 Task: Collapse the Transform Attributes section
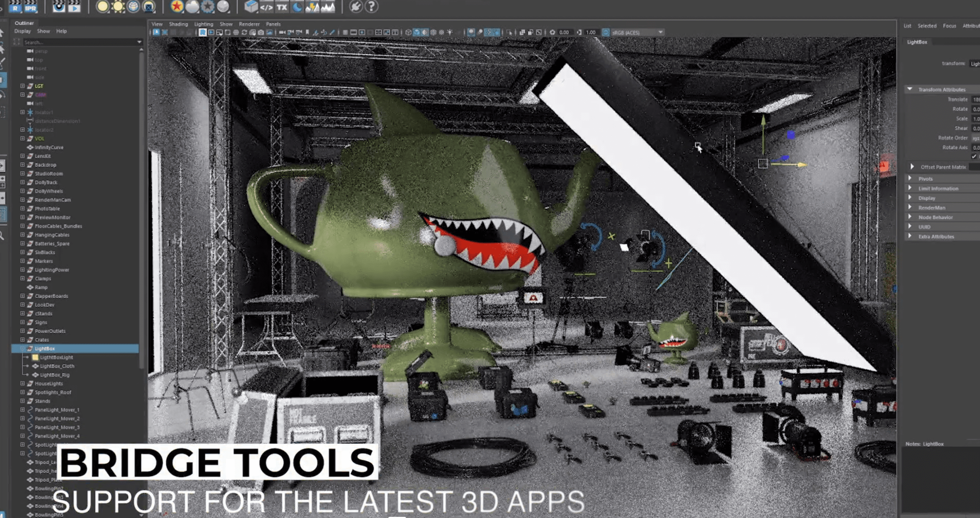(x=910, y=89)
